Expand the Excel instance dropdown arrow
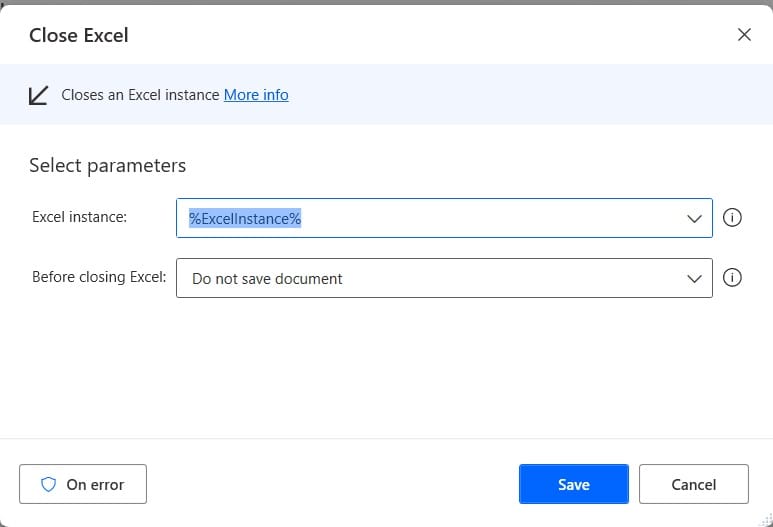 694,218
